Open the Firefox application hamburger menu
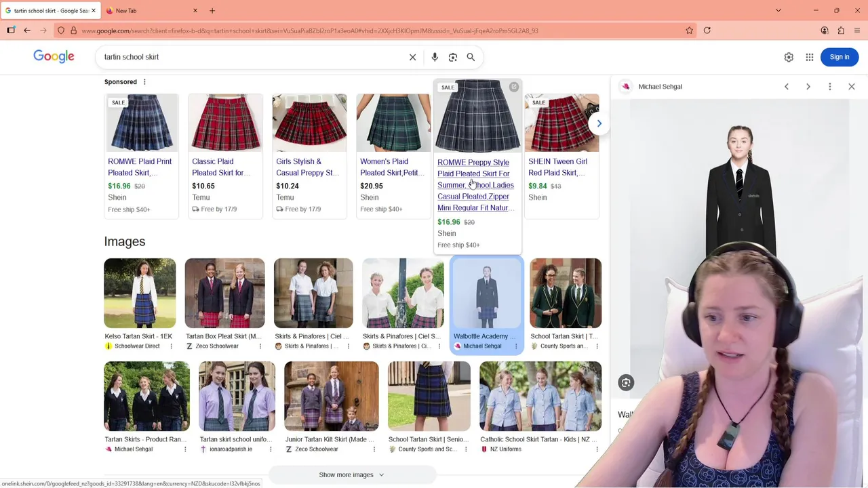868x488 pixels. 857,30
